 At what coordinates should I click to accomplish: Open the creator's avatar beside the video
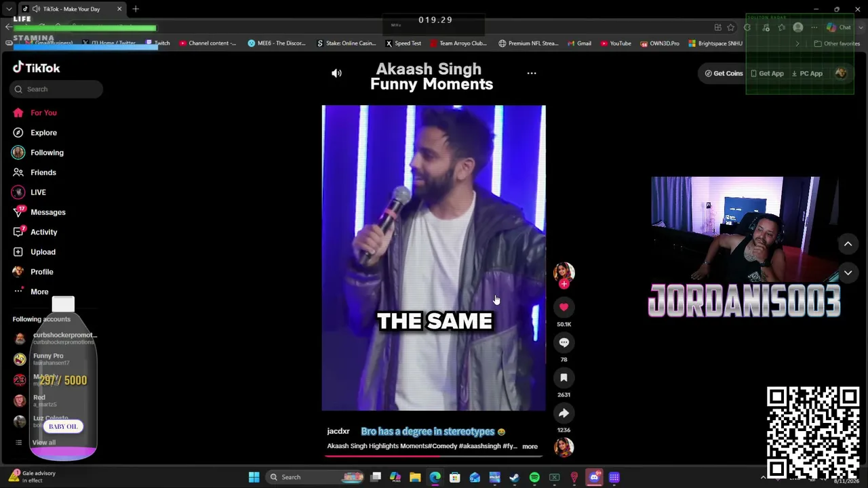click(x=564, y=272)
